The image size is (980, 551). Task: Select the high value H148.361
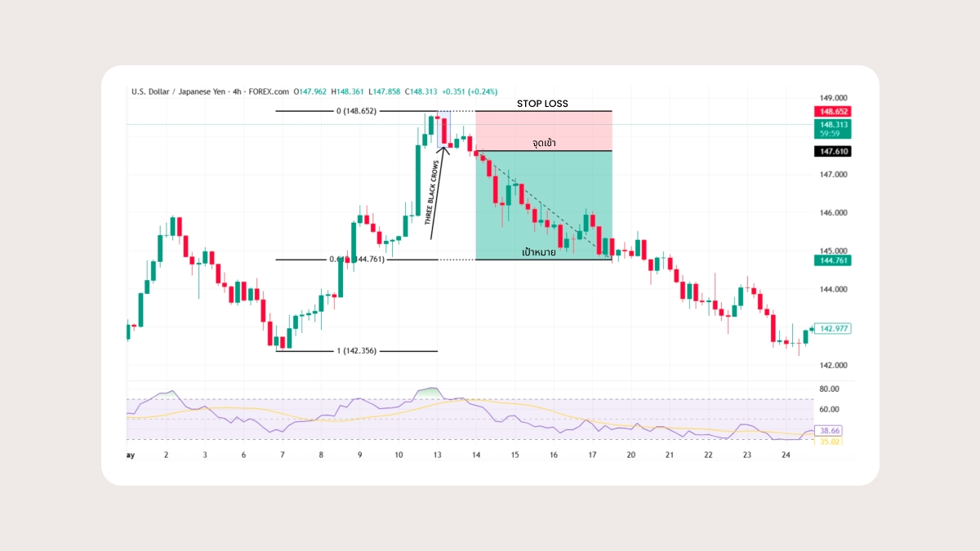click(350, 92)
